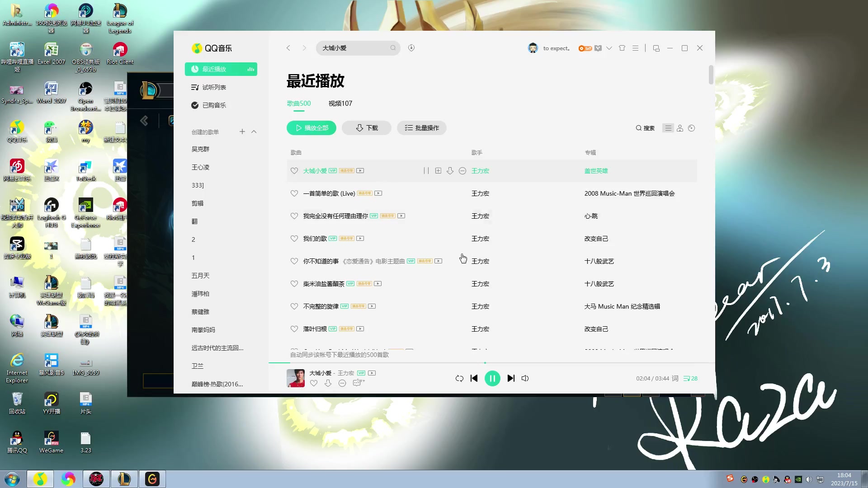Click the search magnifier in the search box
Image resolution: width=868 pixels, height=488 pixels.
(x=393, y=48)
